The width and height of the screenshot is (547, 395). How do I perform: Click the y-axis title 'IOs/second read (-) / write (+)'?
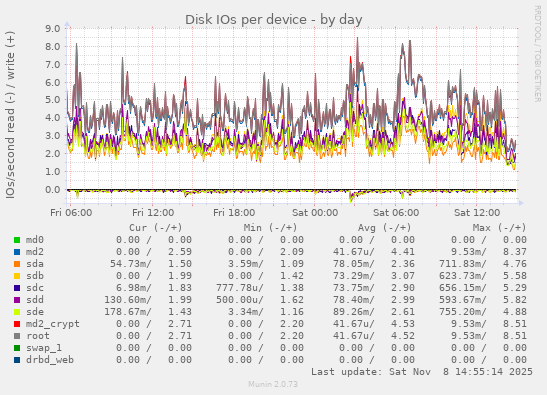point(10,115)
